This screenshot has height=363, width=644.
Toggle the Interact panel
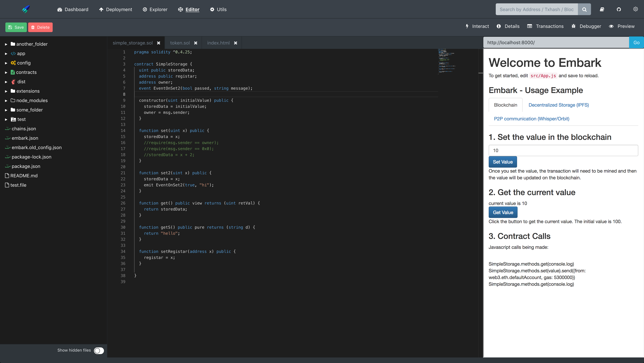477,26
